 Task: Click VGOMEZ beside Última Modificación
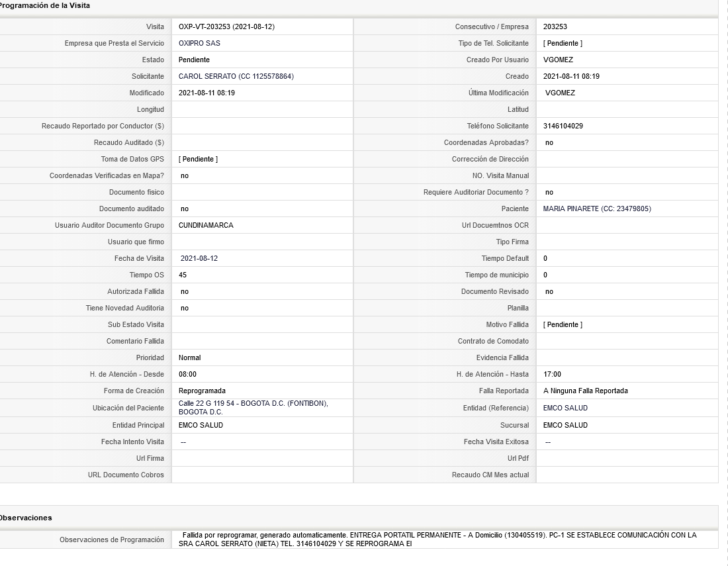pos(560,93)
